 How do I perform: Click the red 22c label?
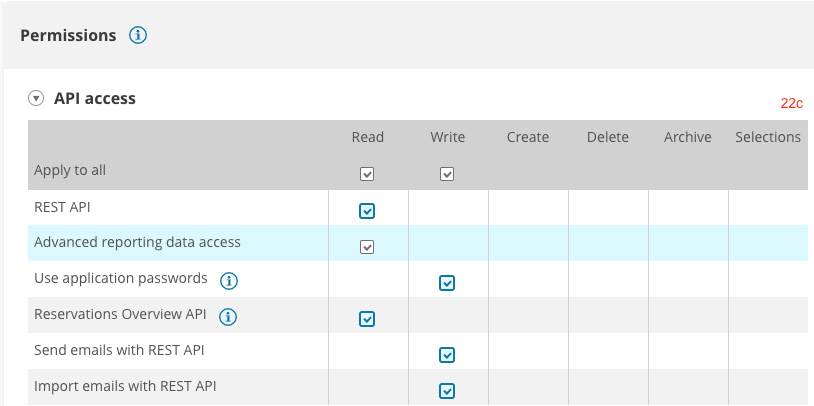pyautogui.click(x=792, y=103)
